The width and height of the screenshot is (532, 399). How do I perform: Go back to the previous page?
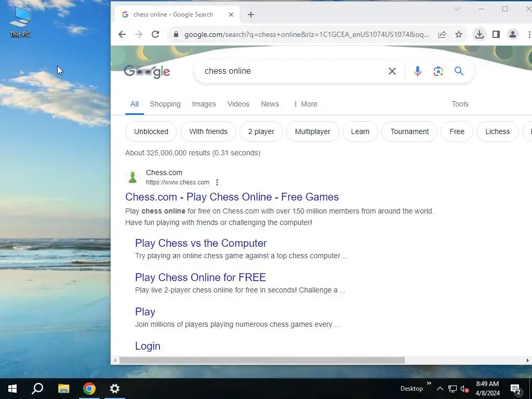click(122, 34)
